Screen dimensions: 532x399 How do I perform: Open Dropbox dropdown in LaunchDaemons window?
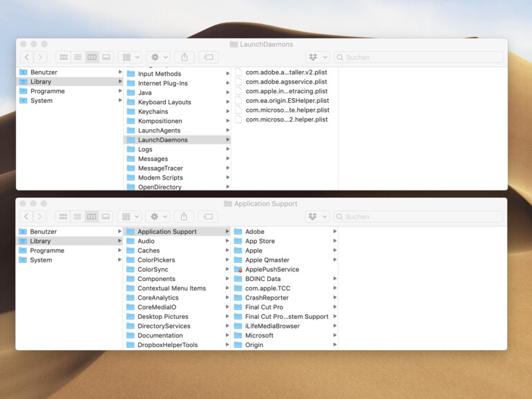[317, 57]
